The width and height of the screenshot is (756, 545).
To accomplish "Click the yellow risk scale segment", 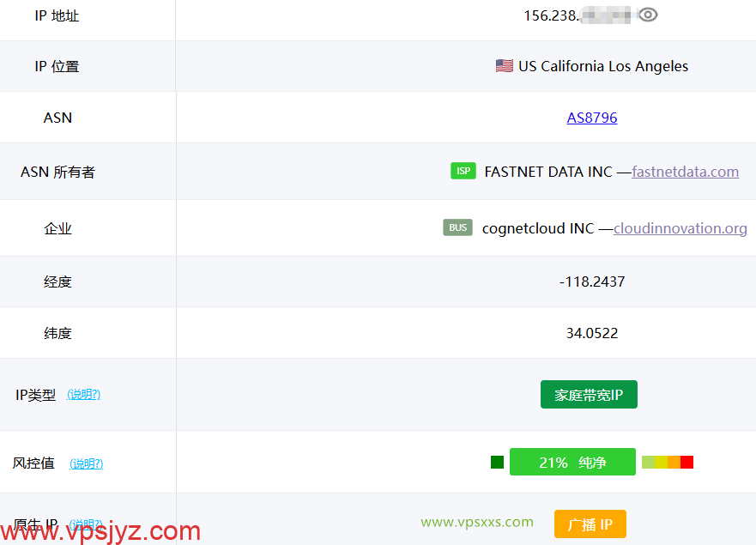I will pos(661,462).
